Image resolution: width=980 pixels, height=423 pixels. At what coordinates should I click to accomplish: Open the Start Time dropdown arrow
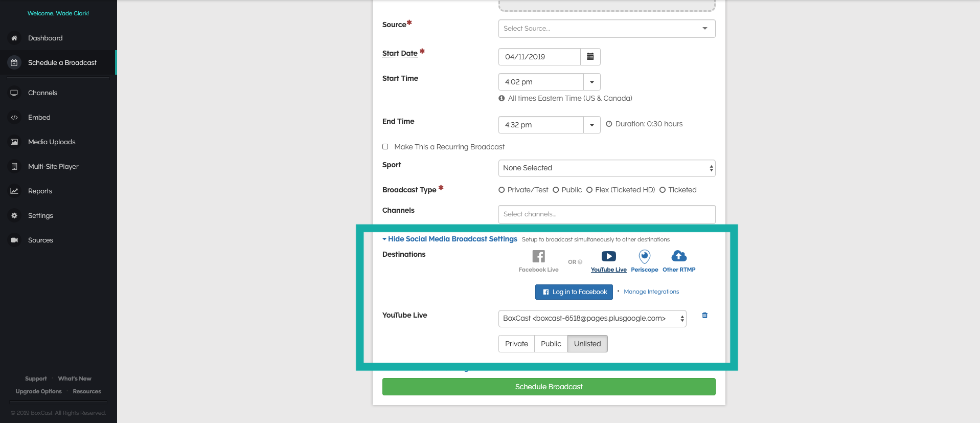[592, 82]
